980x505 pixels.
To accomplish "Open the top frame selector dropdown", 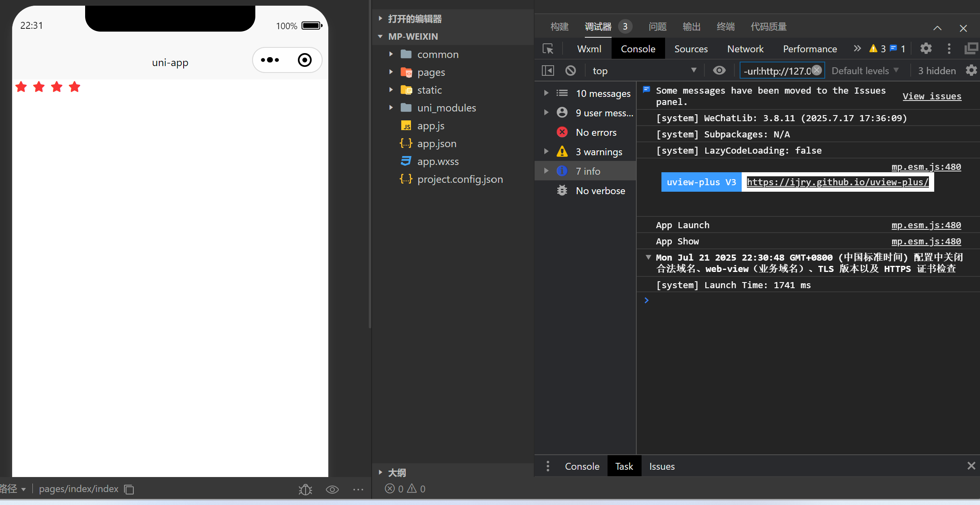I will coord(644,70).
